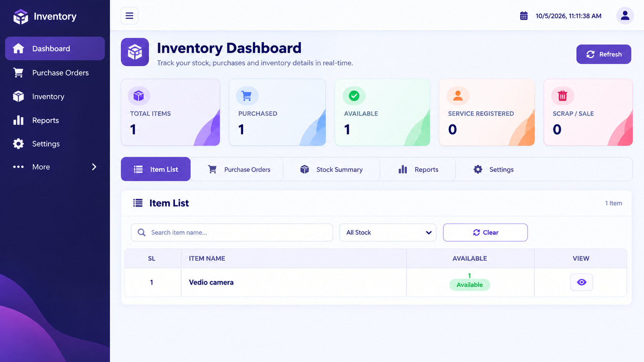Click the AVAILABLE column header
Screen dimensions: 644x362
coord(470,258)
